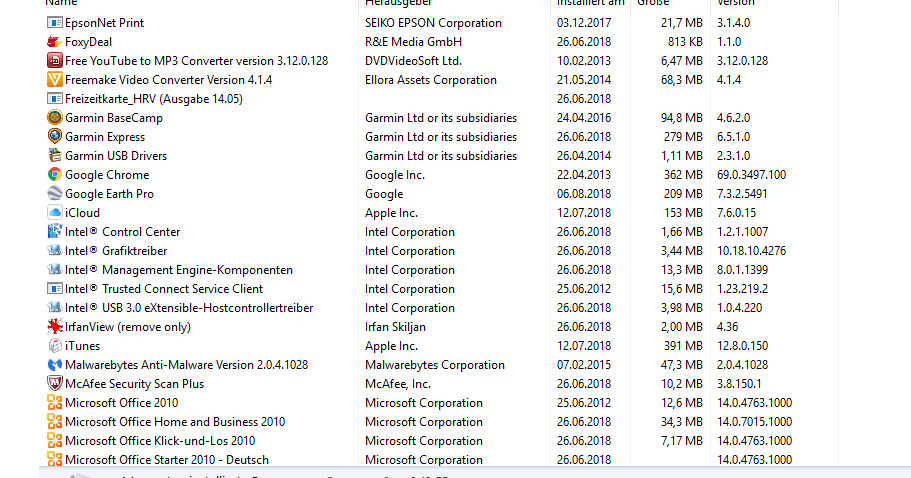The height and width of the screenshot is (478, 911).
Task: Click size value 391 MB
Action: [x=683, y=346]
